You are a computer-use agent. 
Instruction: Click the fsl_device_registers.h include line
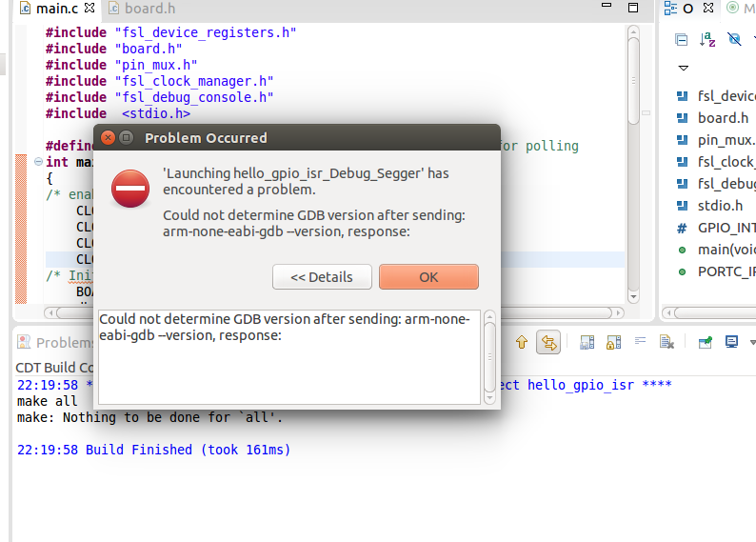170,32
